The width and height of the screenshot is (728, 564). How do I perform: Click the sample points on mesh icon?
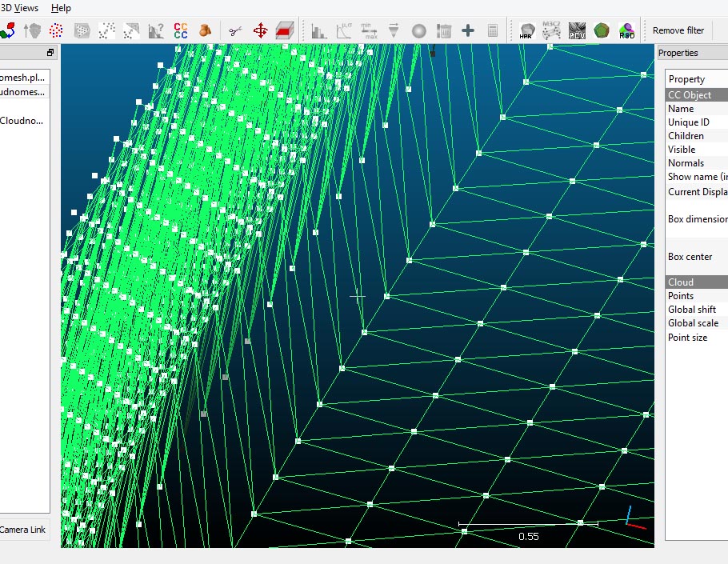82,30
